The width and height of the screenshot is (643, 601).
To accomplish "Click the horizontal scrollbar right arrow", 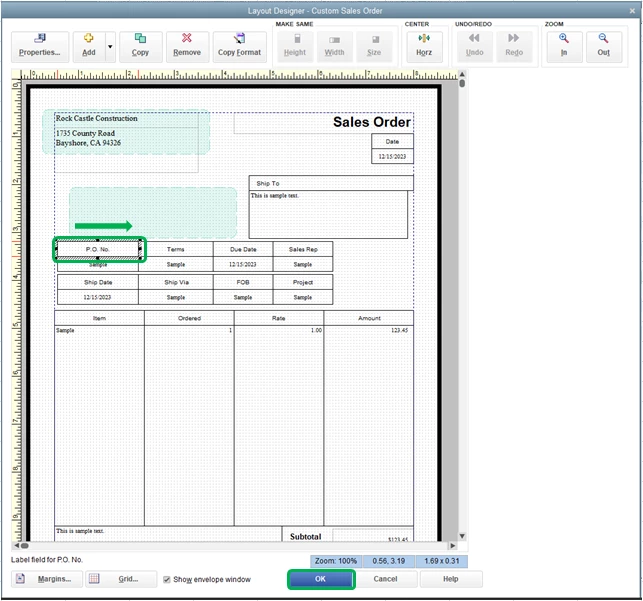I will tap(453, 546).
